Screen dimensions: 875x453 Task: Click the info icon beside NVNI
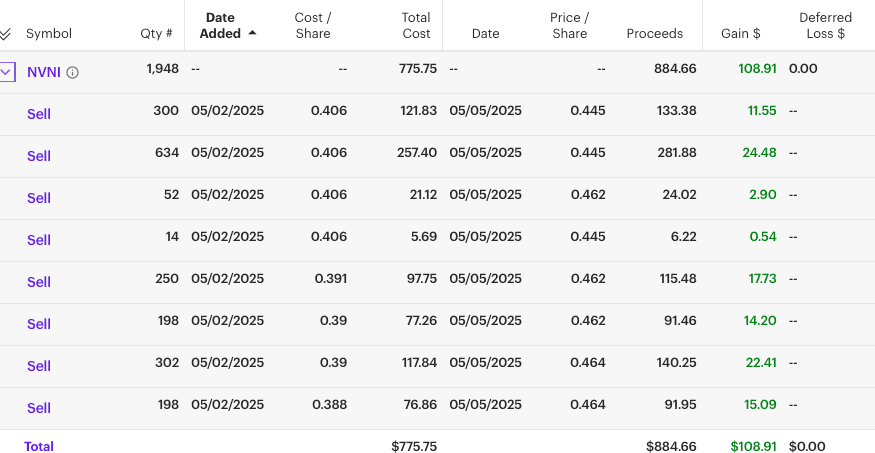pyautogui.click(x=73, y=72)
